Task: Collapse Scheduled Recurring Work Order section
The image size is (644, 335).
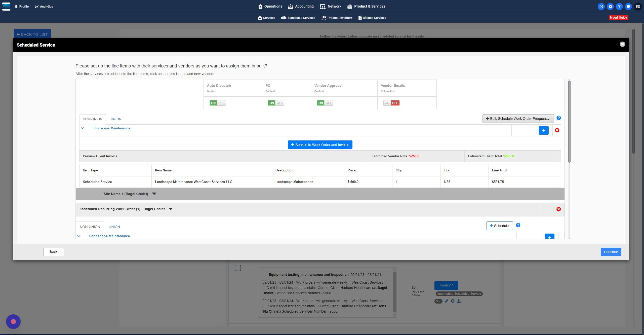Action: [171, 209]
